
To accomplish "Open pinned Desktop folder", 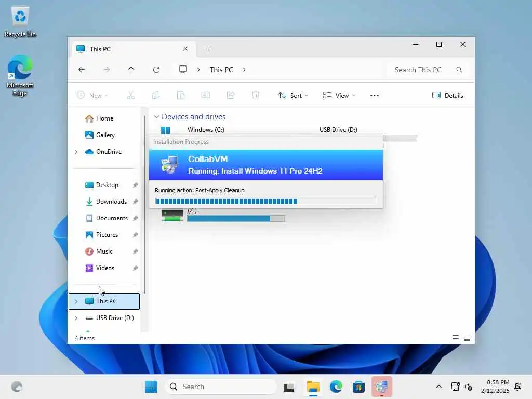I will click(107, 185).
